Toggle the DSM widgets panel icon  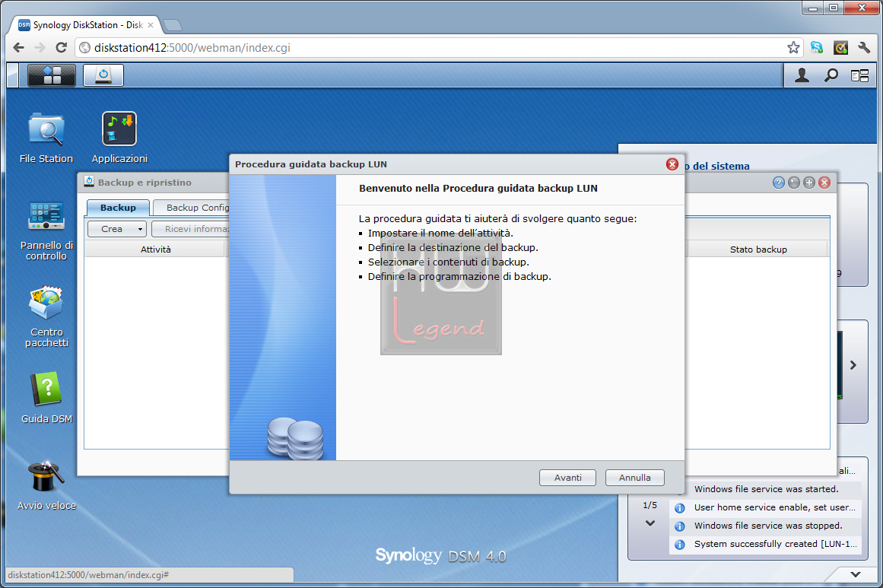pos(860,75)
